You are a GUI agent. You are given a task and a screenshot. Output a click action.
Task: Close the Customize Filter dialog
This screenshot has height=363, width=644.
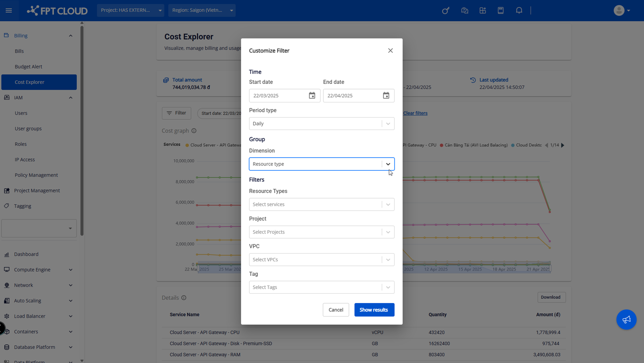click(390, 51)
